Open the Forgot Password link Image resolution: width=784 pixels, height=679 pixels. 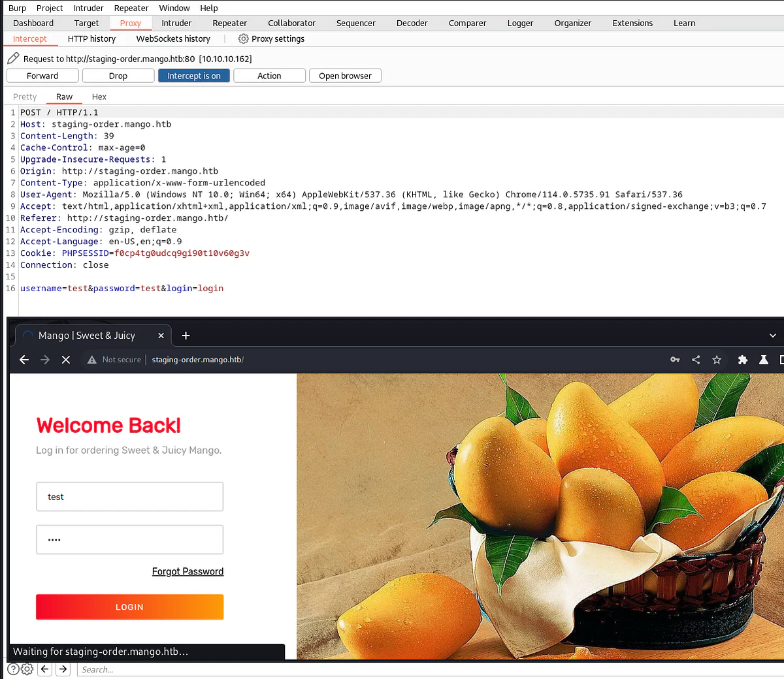point(188,571)
